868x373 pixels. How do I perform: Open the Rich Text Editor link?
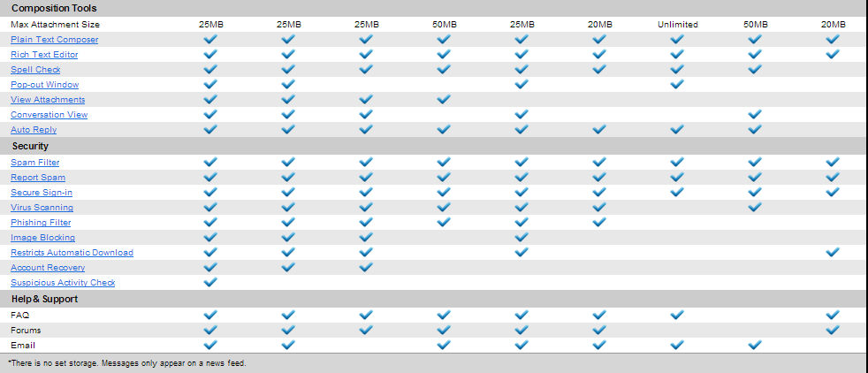click(44, 55)
